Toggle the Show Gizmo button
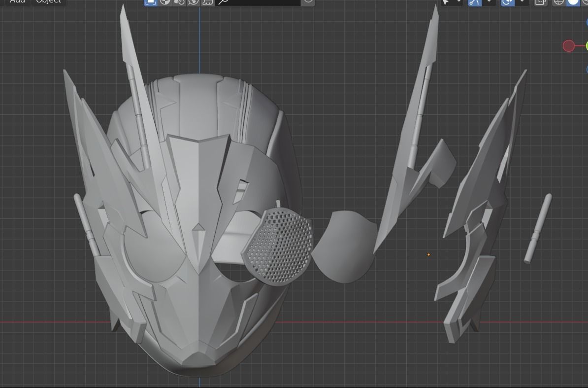 point(474,2)
